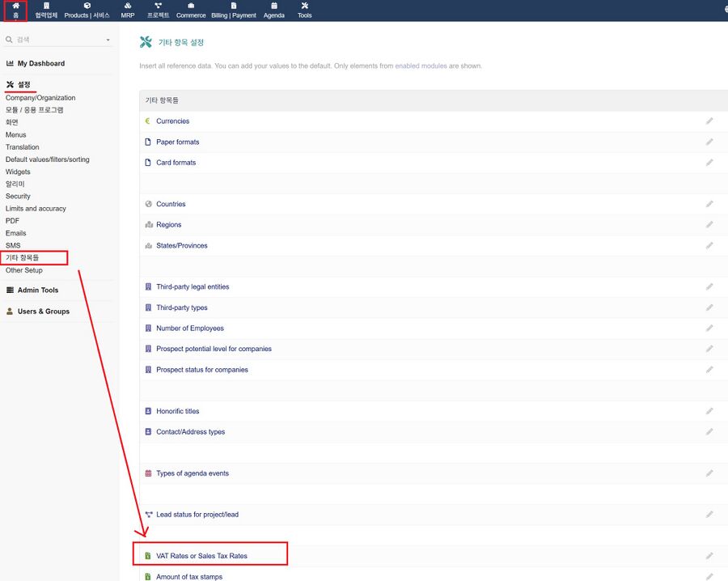
Task: Open My Dashboard in sidebar
Action: pyautogui.click(x=40, y=63)
